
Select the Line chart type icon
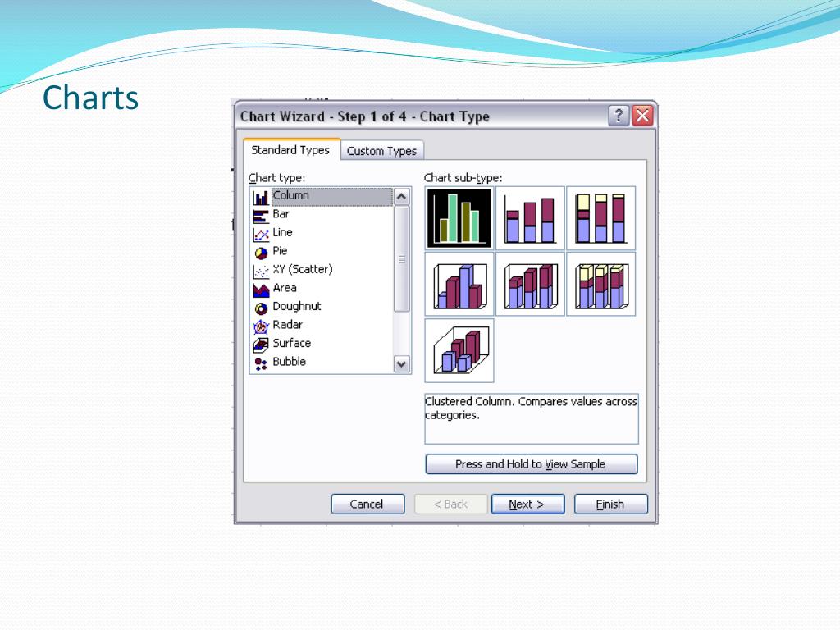point(261,234)
